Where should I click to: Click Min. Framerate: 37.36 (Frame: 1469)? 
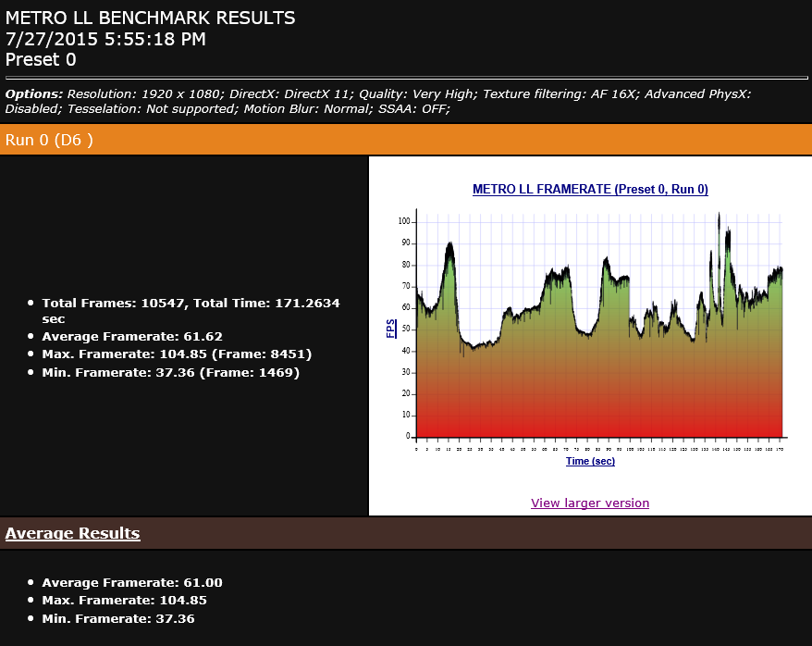171,372
